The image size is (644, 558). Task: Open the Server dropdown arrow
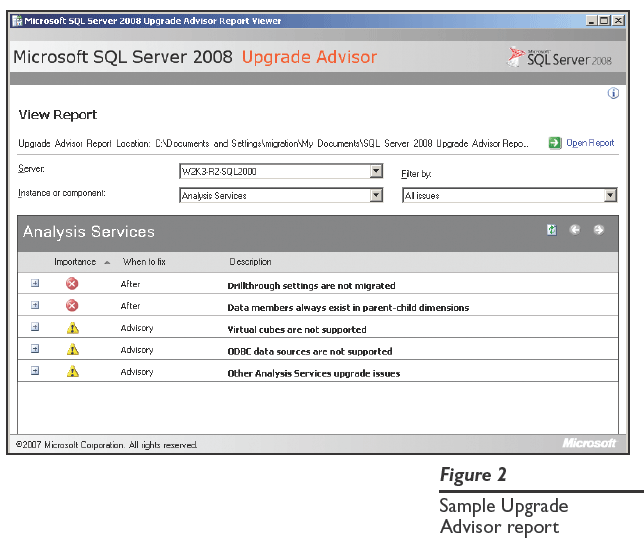tap(376, 171)
